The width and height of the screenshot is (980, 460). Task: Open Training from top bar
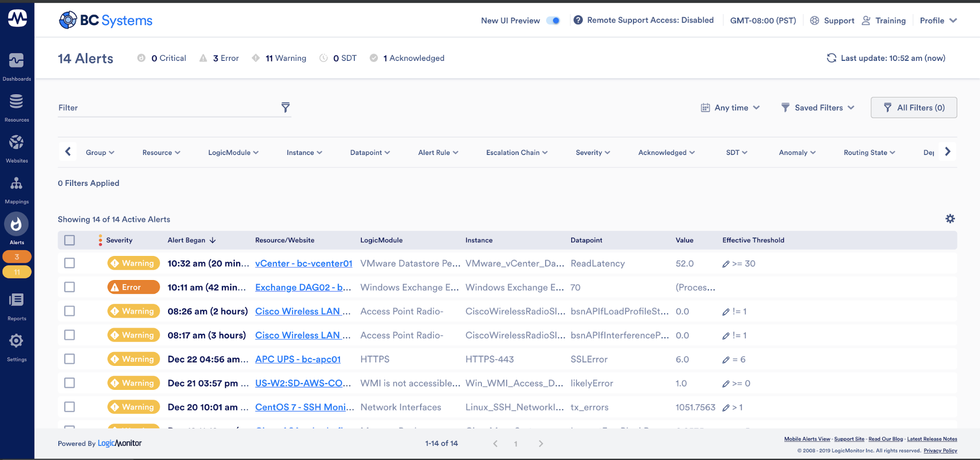pyautogui.click(x=884, y=21)
